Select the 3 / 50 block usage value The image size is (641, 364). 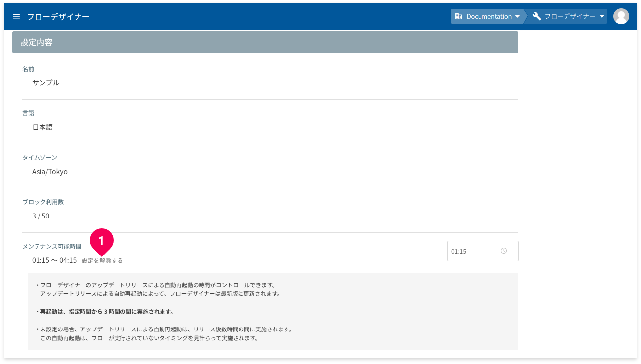[x=41, y=216]
